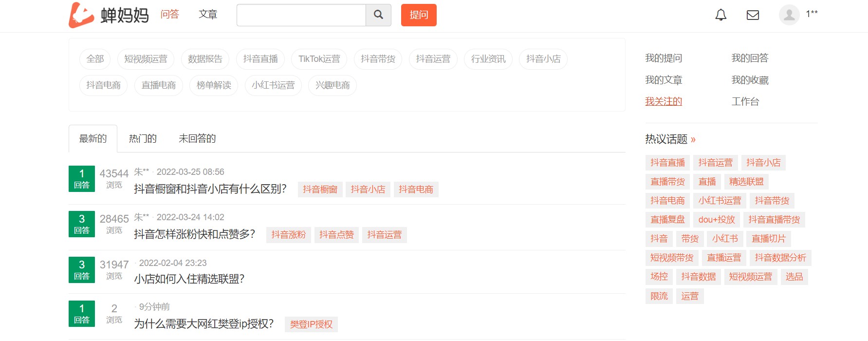
Task: Open 我的文章 in the sidebar
Action: point(664,80)
